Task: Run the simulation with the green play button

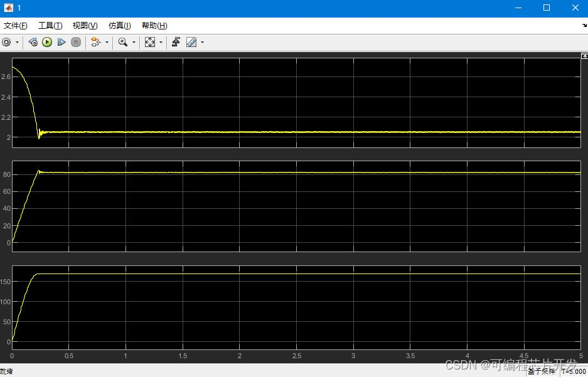Action: 47,43
